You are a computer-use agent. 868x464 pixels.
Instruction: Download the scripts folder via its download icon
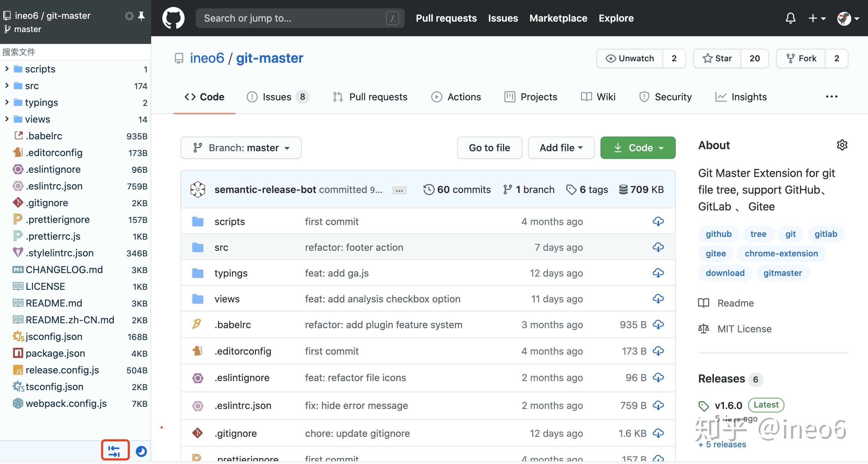[x=658, y=221]
